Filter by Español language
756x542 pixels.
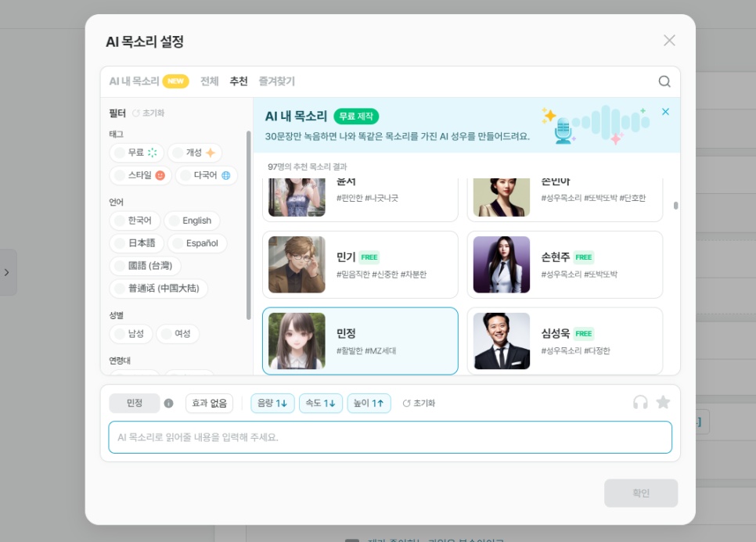point(197,243)
